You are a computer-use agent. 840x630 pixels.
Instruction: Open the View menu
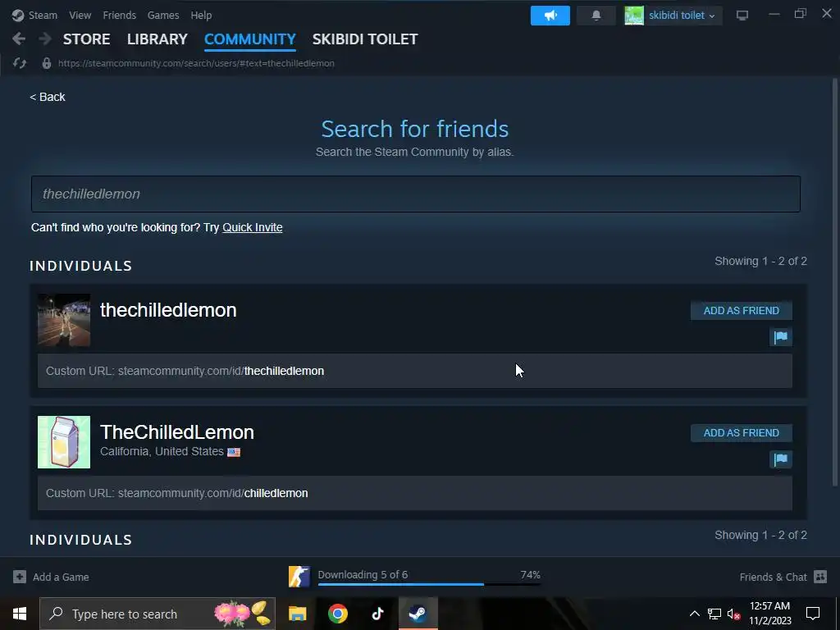[x=80, y=16]
